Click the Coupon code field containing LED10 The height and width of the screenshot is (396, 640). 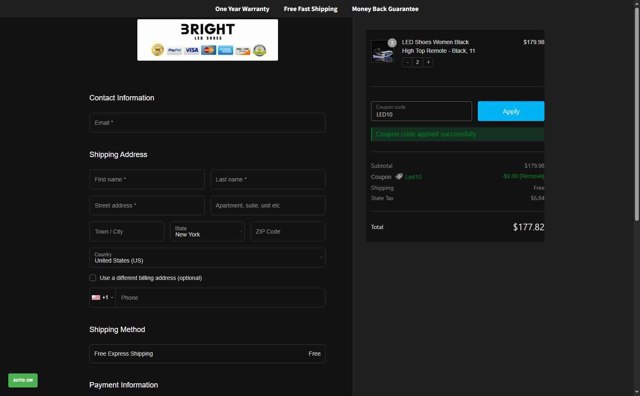tap(421, 111)
